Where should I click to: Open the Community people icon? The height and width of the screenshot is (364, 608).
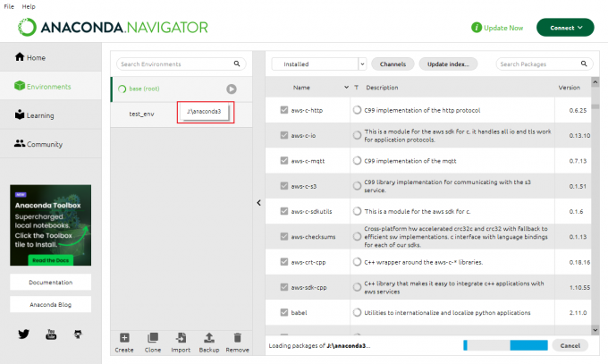click(x=20, y=143)
